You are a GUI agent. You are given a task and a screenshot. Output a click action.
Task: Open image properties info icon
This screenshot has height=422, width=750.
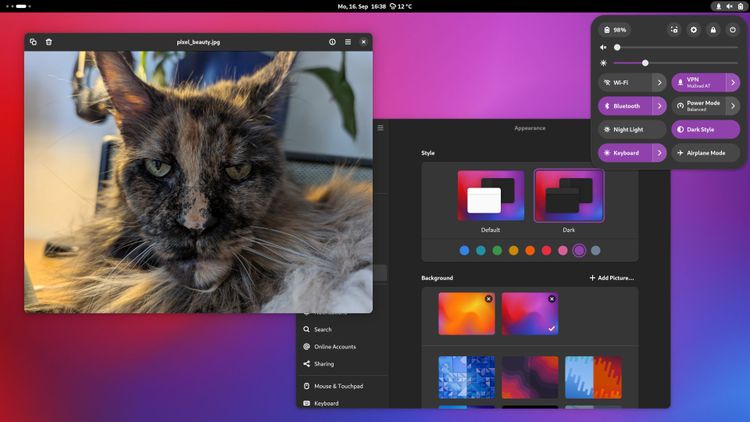tap(332, 42)
